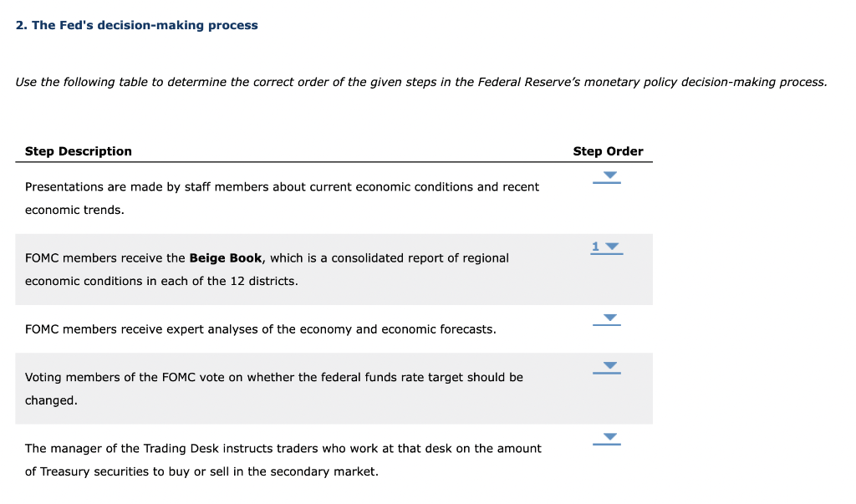Select the italic instruction sentence above the table
856x504 pixels.
click(x=420, y=81)
